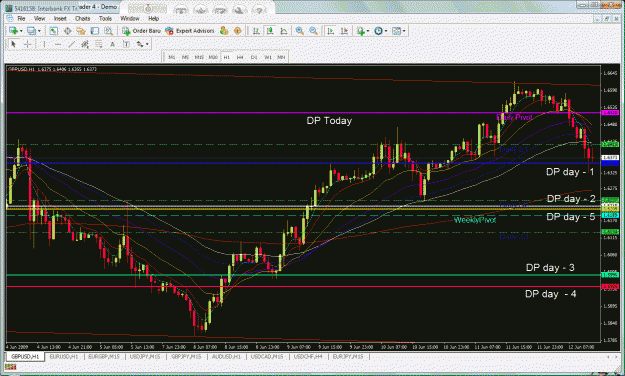This screenshot has height=376, width=625.
Task: Click the orange round options icon
Action: click(x=238, y=31)
